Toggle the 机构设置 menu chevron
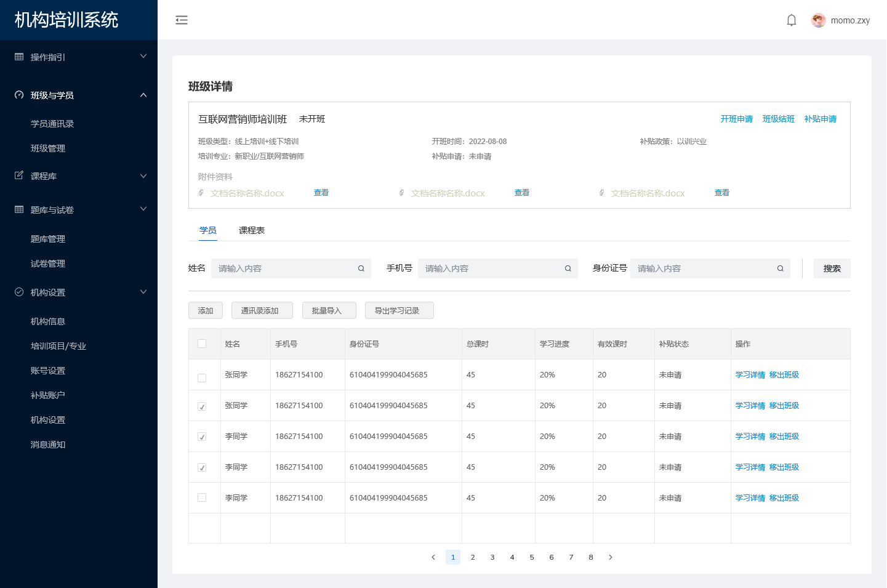 pyautogui.click(x=143, y=292)
